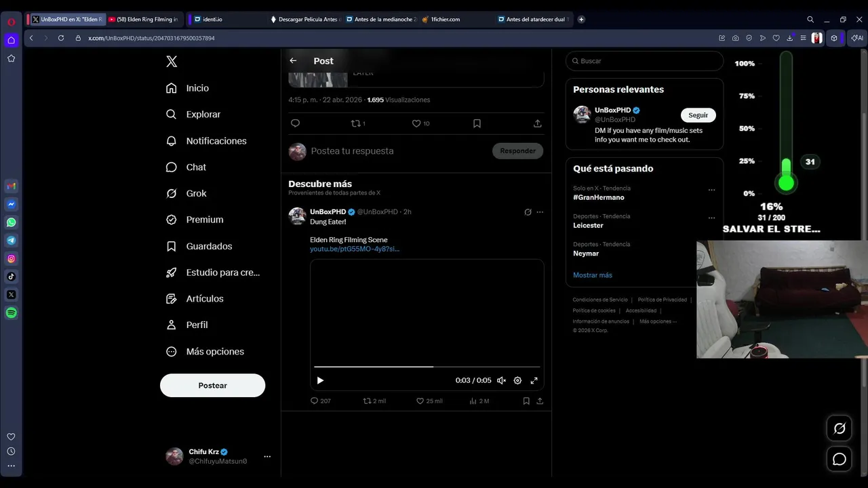Open Explorar in the left menu

pyautogui.click(x=194, y=115)
